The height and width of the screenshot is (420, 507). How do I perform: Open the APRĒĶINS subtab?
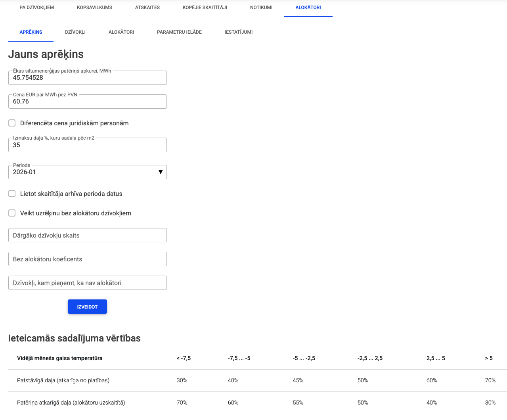[x=31, y=32]
